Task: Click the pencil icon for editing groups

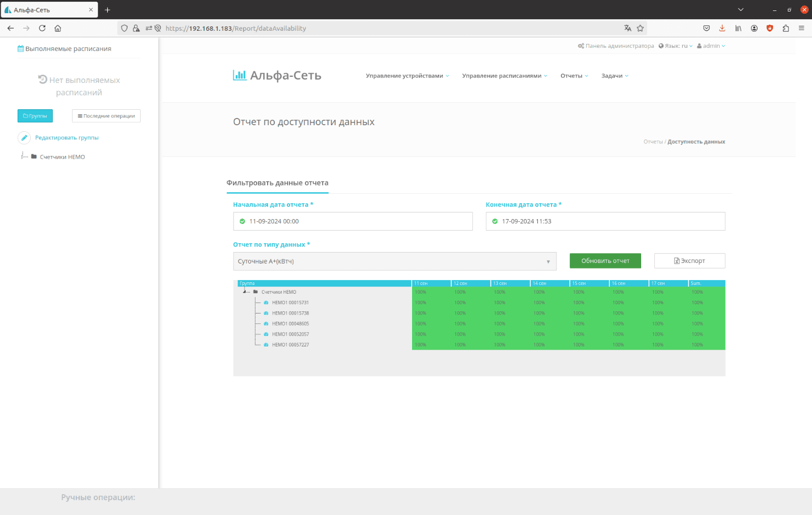Action: [x=24, y=138]
